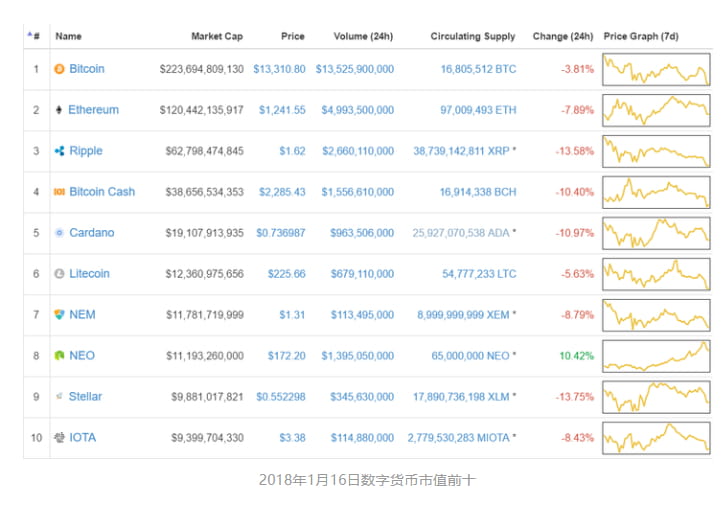Click the NEM shield logo icon
The height and width of the screenshot is (530, 726).
[x=59, y=315]
